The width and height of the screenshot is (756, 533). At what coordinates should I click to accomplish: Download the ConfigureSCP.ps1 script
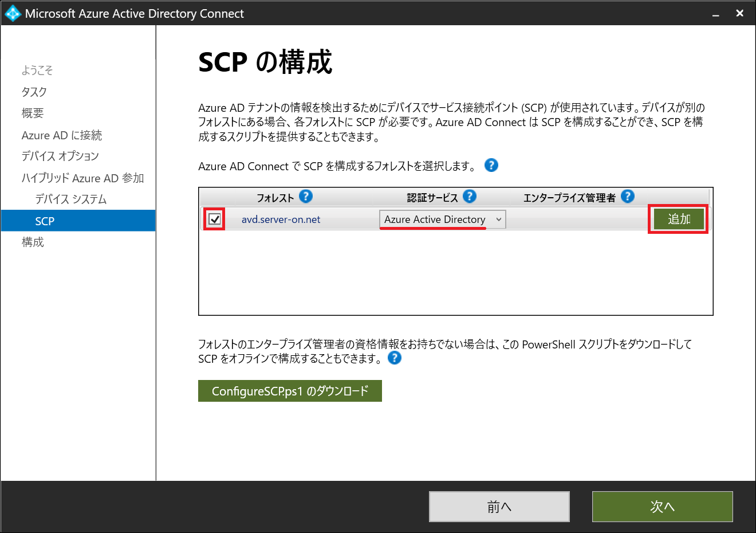coord(290,391)
